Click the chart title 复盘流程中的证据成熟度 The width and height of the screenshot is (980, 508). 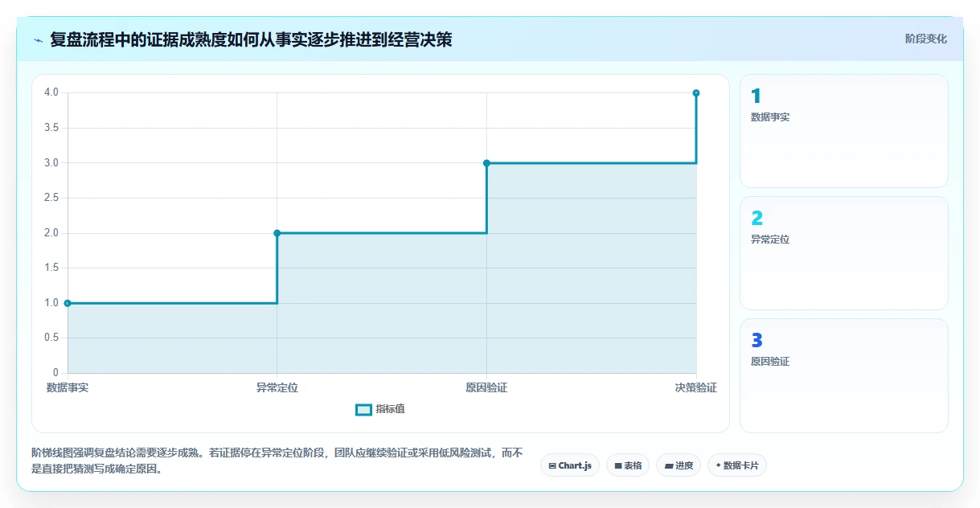pos(251,39)
